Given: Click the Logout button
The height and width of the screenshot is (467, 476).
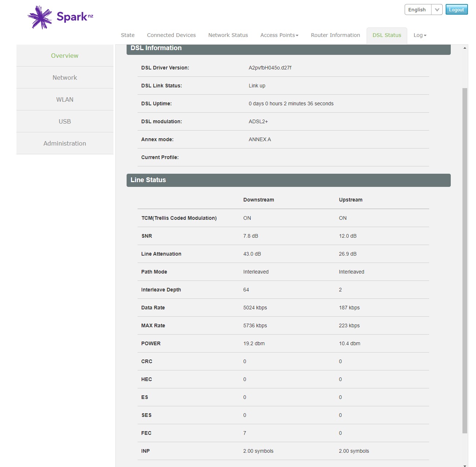Looking at the screenshot, I should tap(456, 10).
